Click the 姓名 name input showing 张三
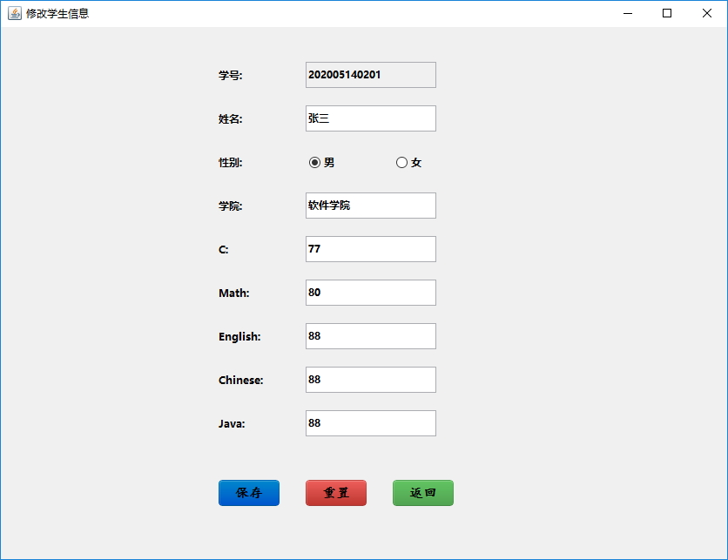Screen dimensions: 728x560 pyautogui.click(x=370, y=118)
